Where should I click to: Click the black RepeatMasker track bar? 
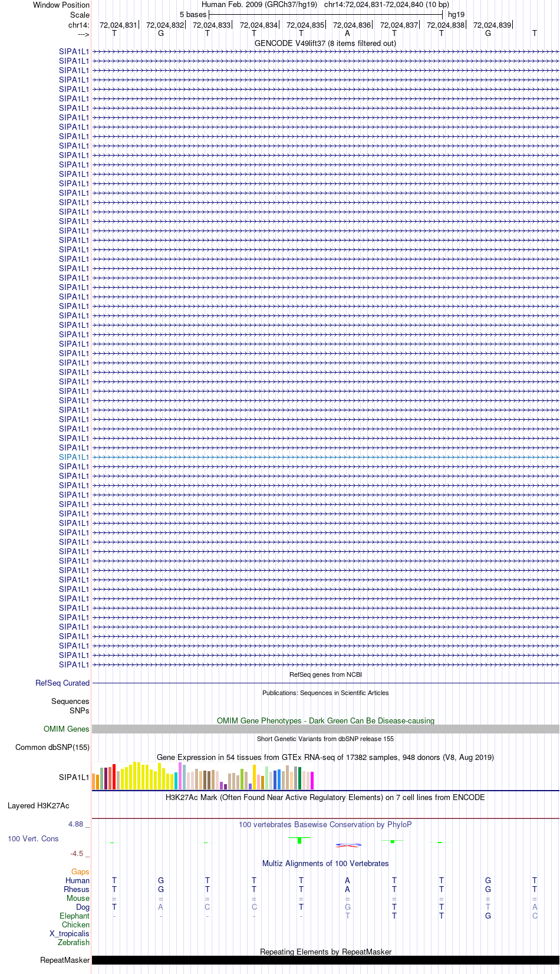pyautogui.click(x=325, y=960)
